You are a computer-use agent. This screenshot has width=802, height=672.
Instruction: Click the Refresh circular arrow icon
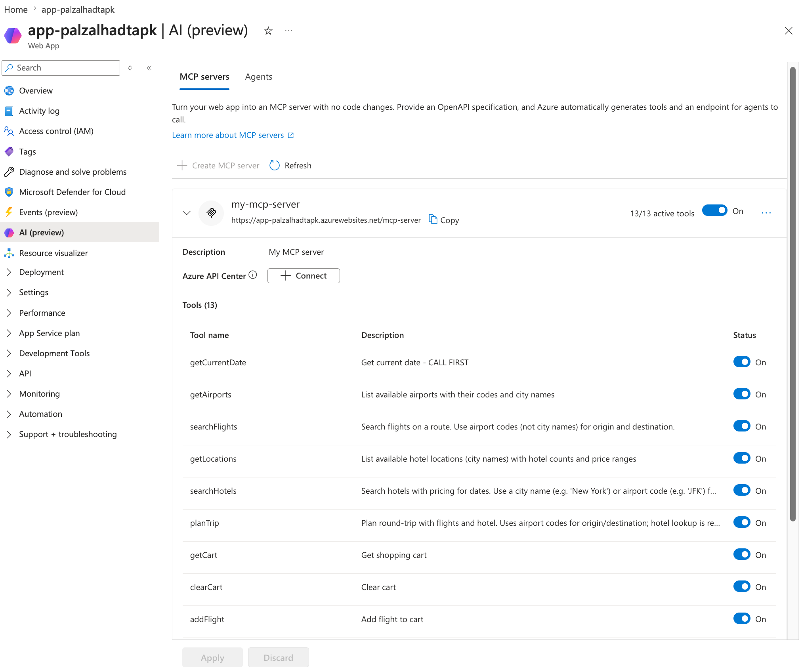(x=275, y=166)
